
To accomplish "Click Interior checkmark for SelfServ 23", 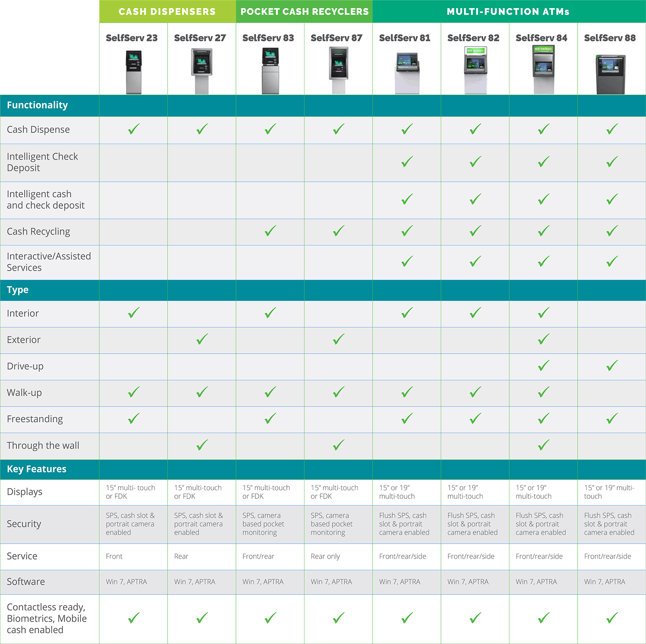I will click(134, 313).
